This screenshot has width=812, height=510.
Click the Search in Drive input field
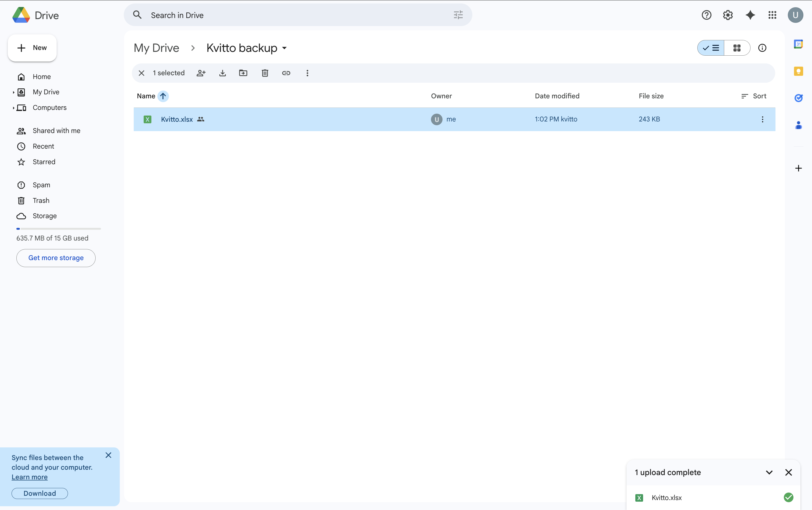coord(270,15)
